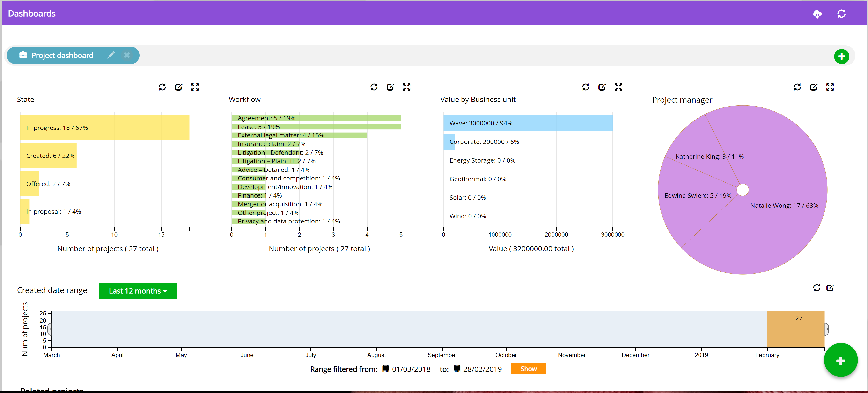
Task: Edit the Created date range widget
Action: [830, 288]
